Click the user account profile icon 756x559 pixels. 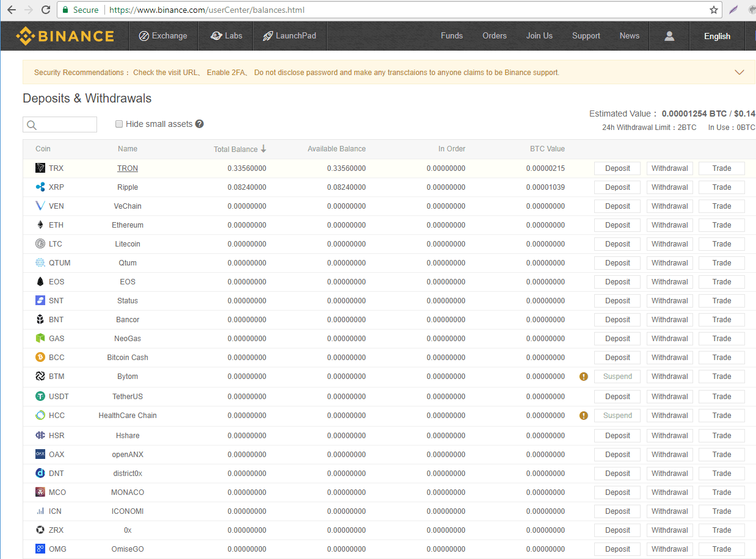[669, 36]
